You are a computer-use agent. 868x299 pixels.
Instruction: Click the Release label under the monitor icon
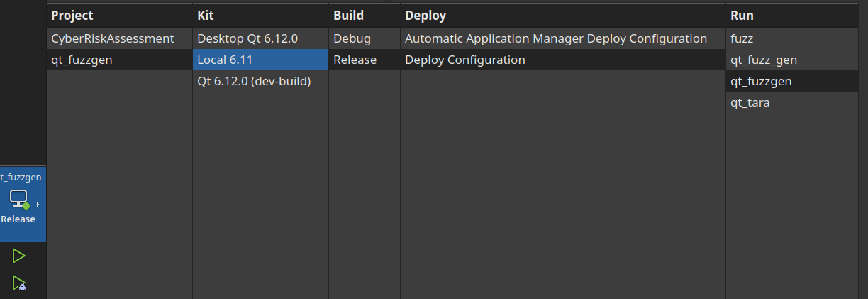point(18,219)
